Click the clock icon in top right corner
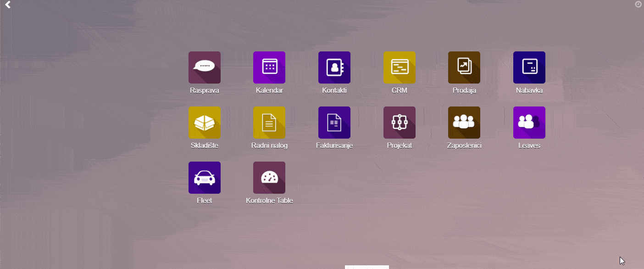The height and width of the screenshot is (269, 644). click(x=638, y=4)
